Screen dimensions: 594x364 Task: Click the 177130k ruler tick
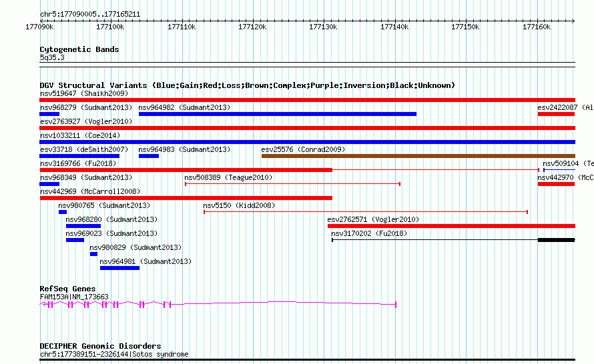323,27
